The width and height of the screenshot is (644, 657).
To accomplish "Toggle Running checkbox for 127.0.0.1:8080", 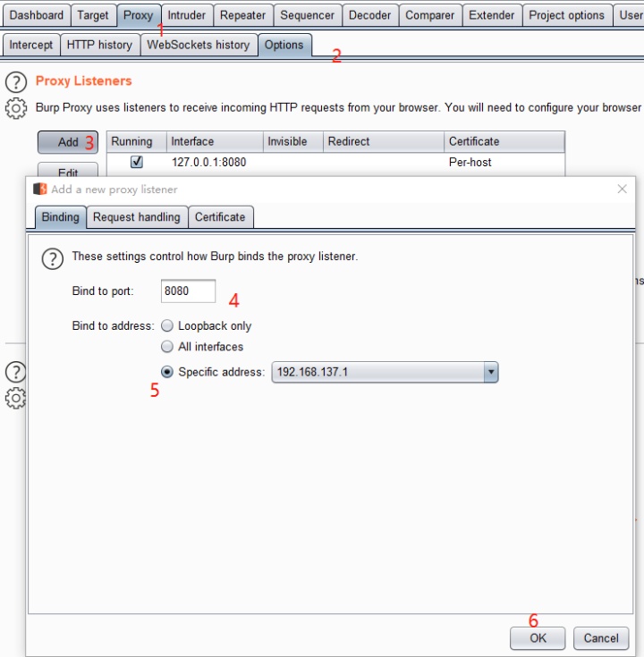I will [x=137, y=162].
